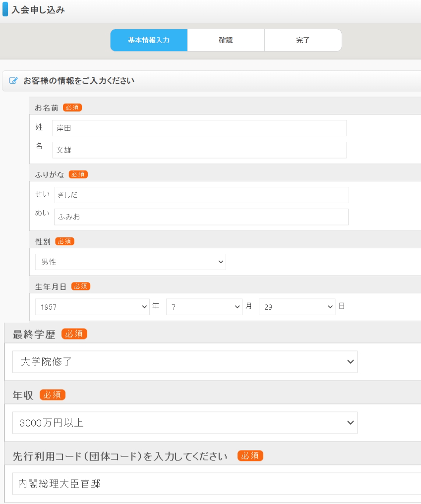Expand the birth day dropdown showing 29

pos(297,307)
